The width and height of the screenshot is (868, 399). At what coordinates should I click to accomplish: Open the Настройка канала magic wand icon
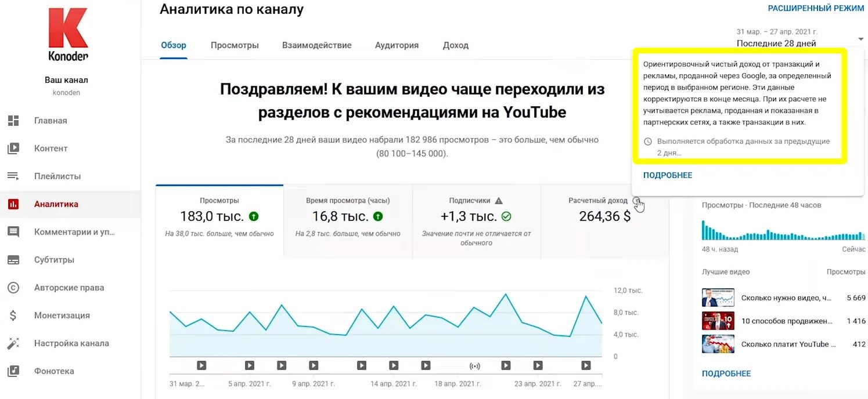(x=13, y=343)
